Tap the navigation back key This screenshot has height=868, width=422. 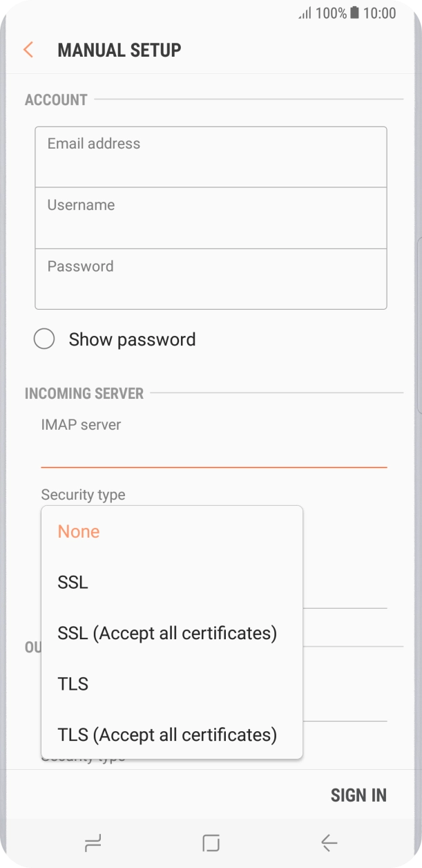[329, 843]
